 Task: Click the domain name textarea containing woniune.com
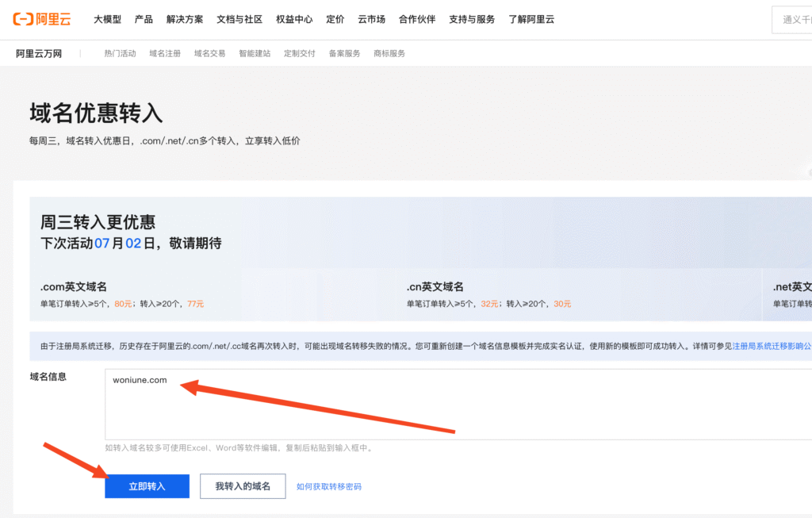pos(458,405)
